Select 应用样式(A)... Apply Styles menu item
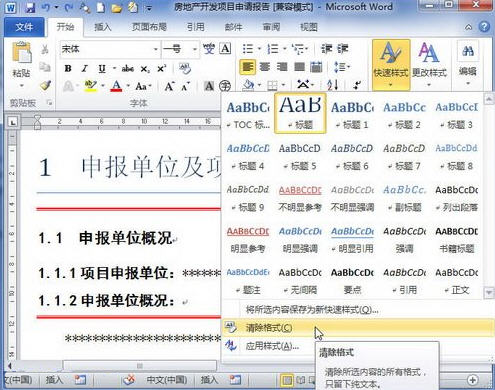Image resolution: width=495 pixels, height=390 pixels. [x=359, y=346]
